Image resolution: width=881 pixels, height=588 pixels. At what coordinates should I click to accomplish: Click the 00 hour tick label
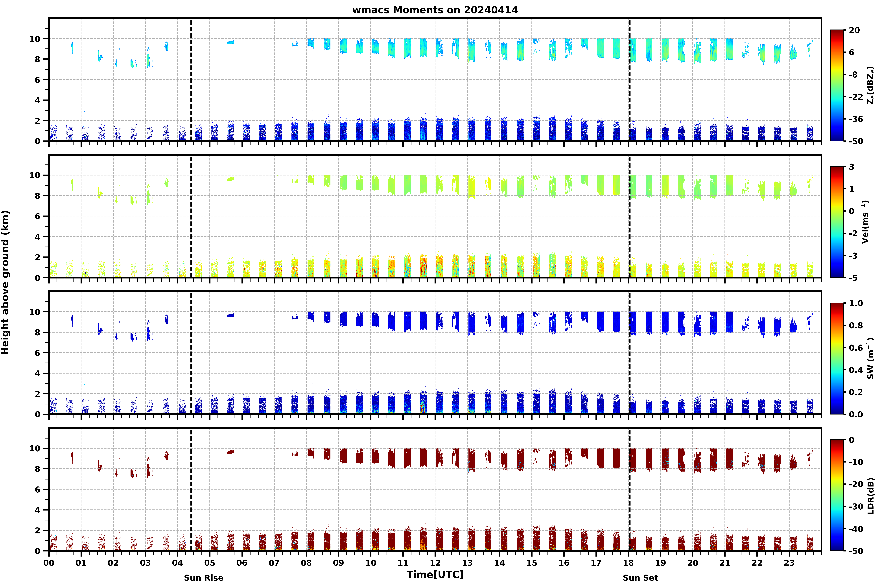(x=49, y=562)
